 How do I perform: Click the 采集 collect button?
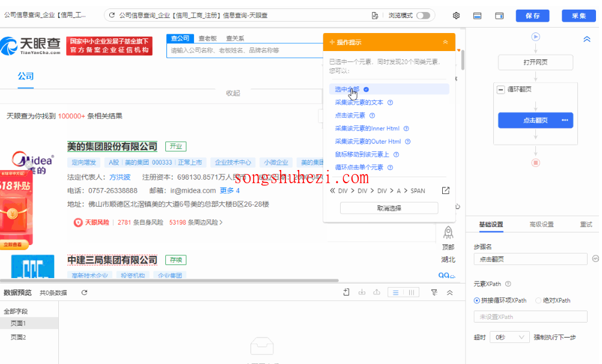click(x=579, y=16)
